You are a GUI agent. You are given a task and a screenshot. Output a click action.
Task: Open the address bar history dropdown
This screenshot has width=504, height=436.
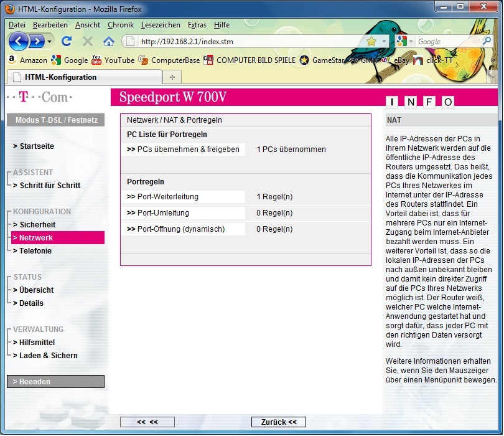[384, 42]
